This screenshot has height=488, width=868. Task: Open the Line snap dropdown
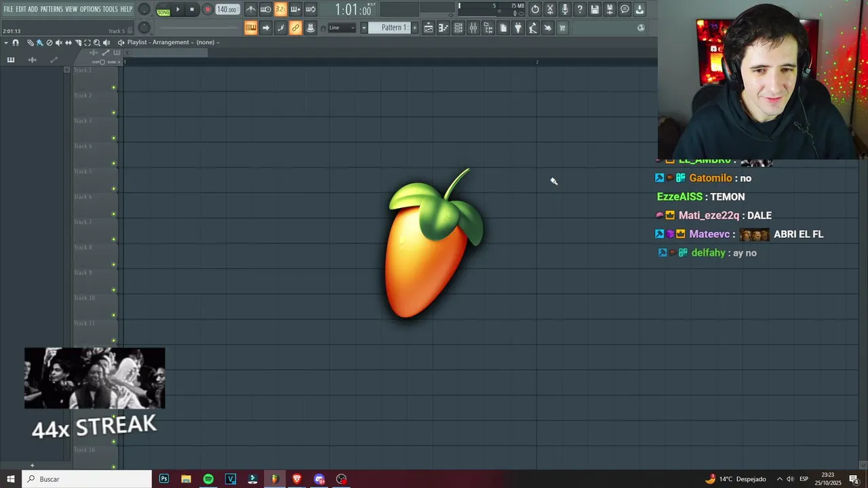tap(342, 28)
